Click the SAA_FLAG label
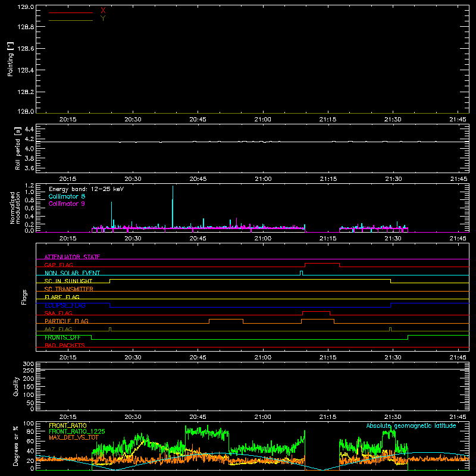This screenshot has width=476, height=476. pyautogui.click(x=58, y=313)
